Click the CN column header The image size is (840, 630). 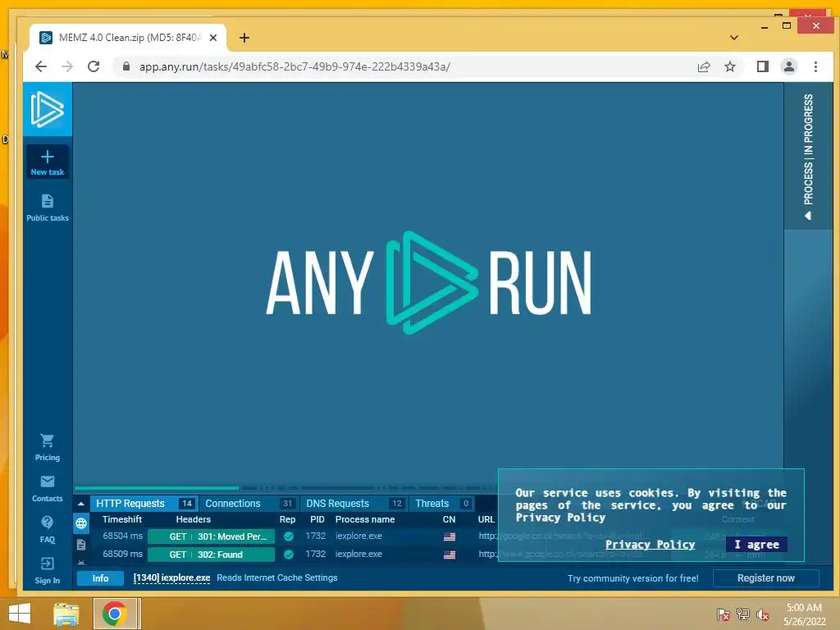coord(449,519)
